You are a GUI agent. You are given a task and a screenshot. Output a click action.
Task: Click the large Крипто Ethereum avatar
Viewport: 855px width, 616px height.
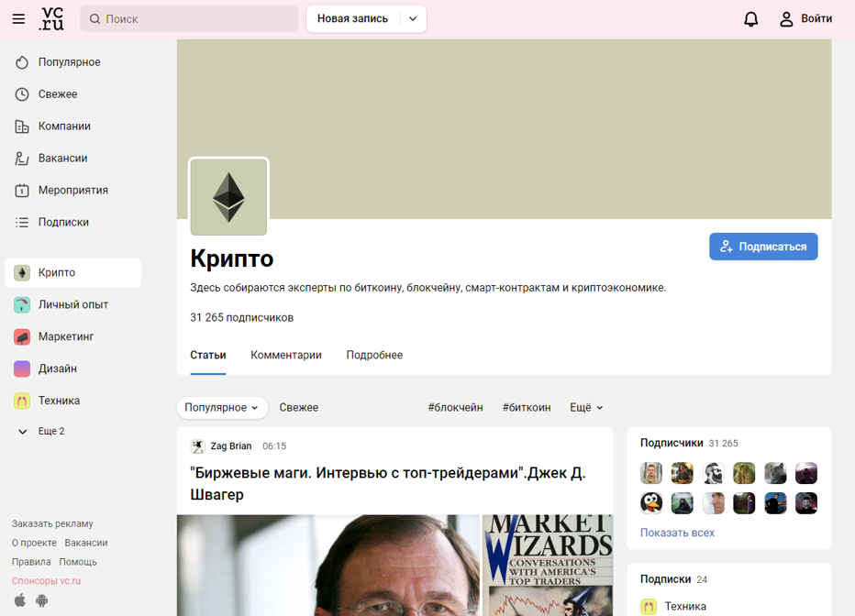228,197
